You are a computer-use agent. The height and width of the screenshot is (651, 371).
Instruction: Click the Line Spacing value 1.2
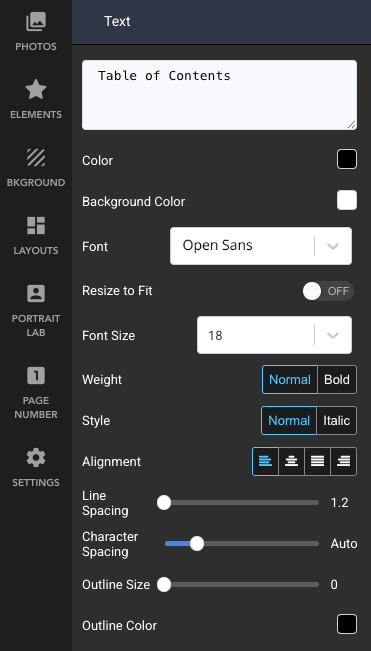point(339,503)
